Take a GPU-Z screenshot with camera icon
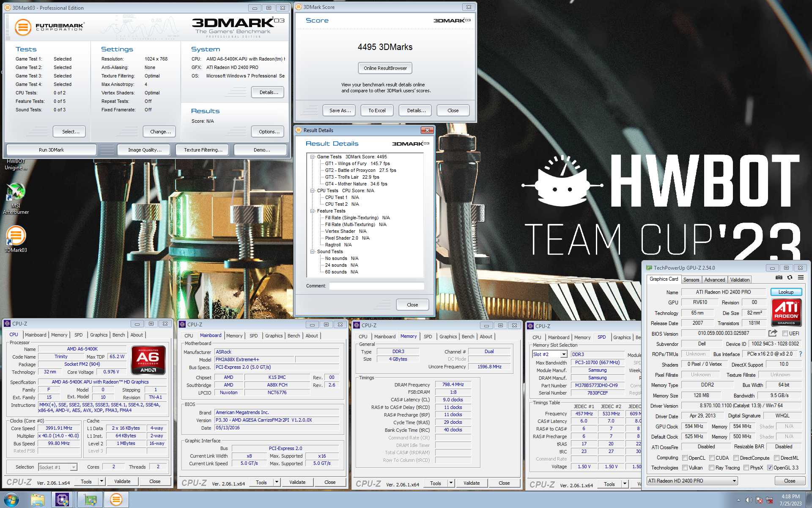Screen dimensions: 812x508 779,278
